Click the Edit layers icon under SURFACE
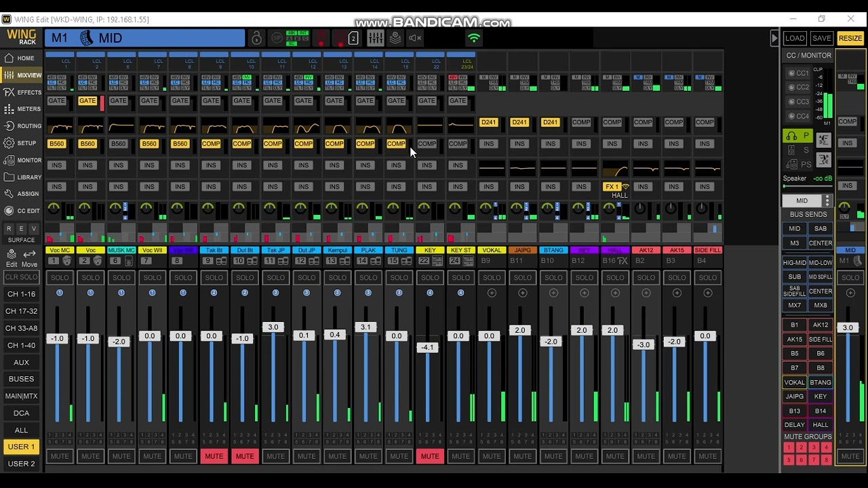 click(x=12, y=258)
